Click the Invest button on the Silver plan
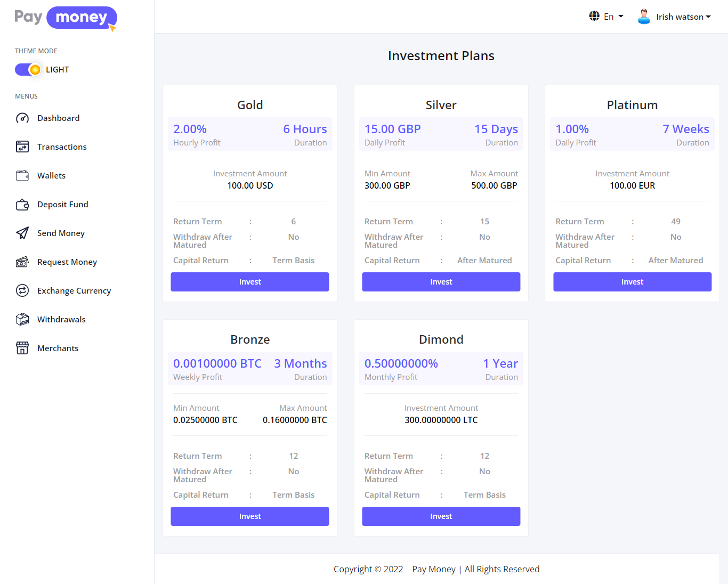The image size is (728, 584). (441, 281)
